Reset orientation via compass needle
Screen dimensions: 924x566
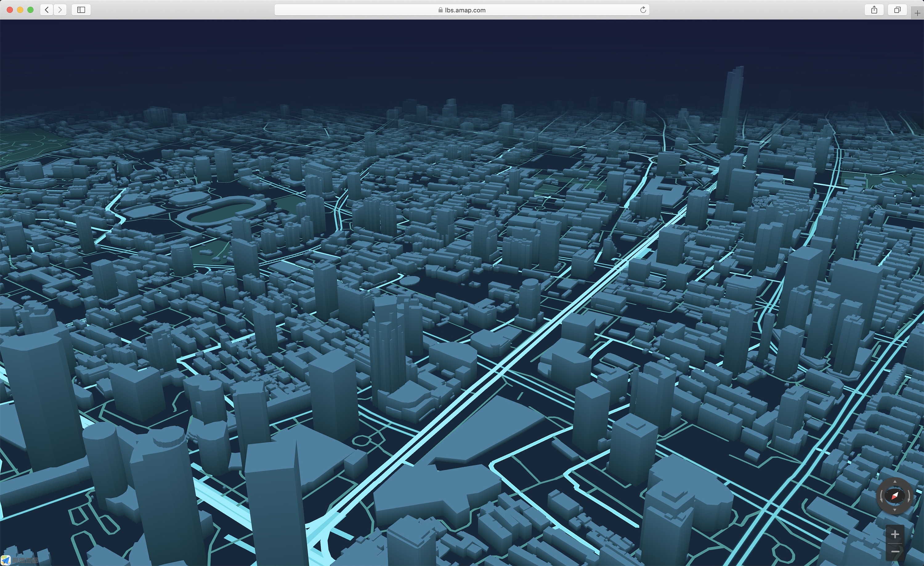click(x=895, y=496)
